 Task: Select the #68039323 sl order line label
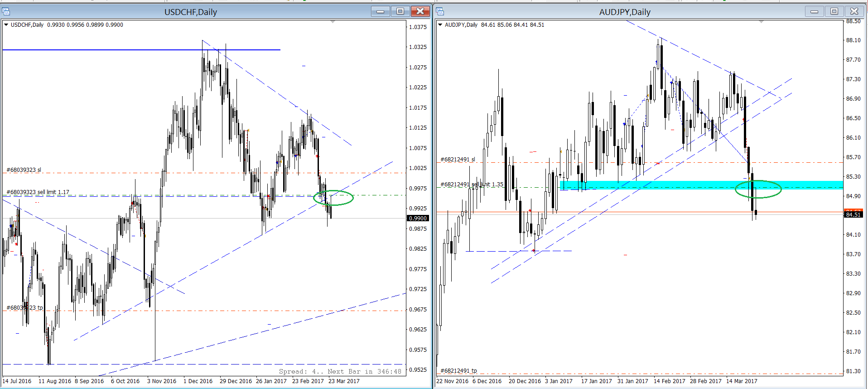point(24,170)
